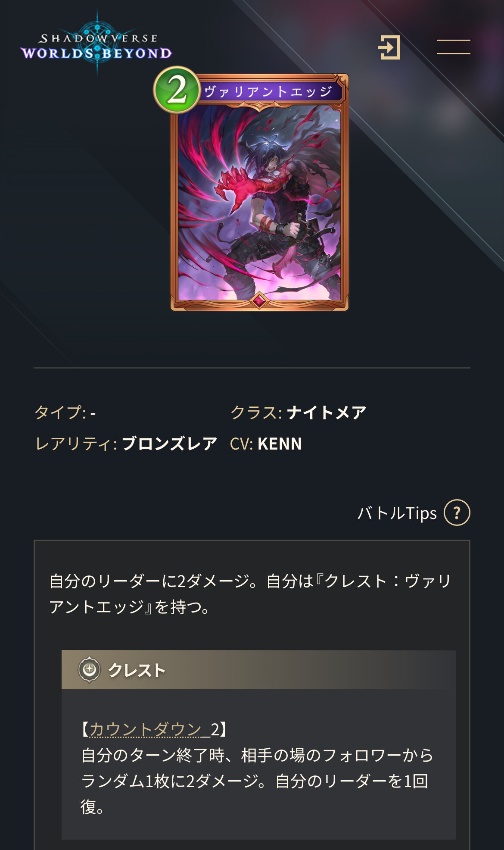Open the Shadowverse Worlds Beyond logo
Viewport: 504px width, 850px height.
(96, 44)
